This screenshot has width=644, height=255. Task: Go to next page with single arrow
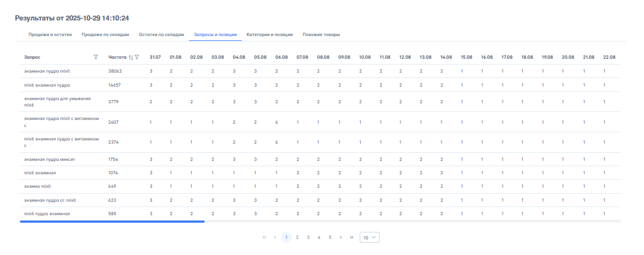tap(341, 237)
